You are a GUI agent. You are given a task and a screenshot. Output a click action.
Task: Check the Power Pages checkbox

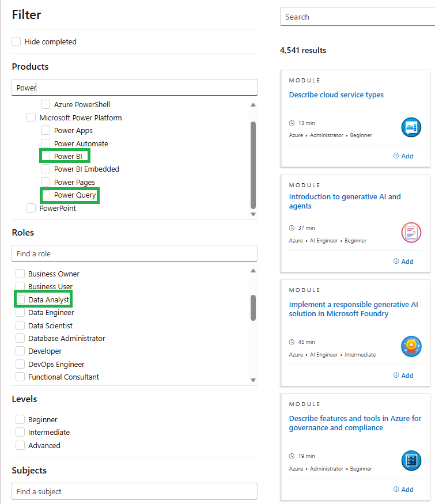46,182
